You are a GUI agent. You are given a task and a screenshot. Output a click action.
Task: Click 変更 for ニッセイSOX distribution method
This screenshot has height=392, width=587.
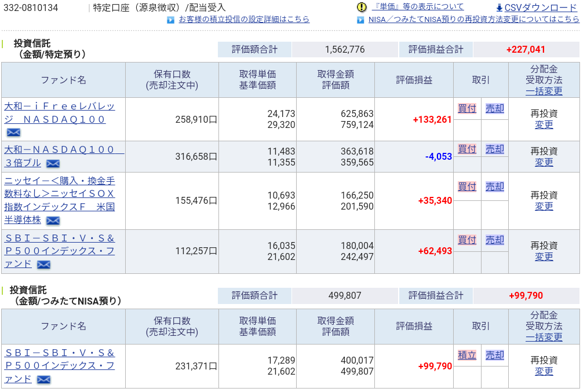(x=544, y=206)
